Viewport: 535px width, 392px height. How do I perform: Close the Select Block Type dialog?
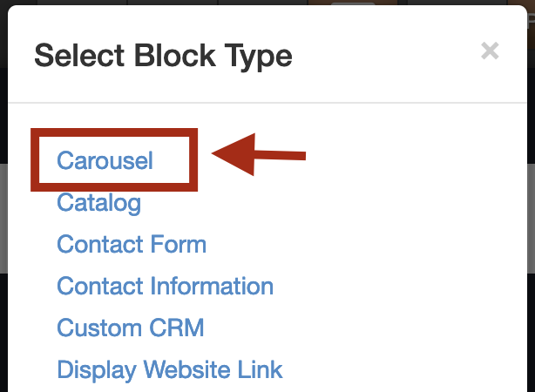coord(490,51)
